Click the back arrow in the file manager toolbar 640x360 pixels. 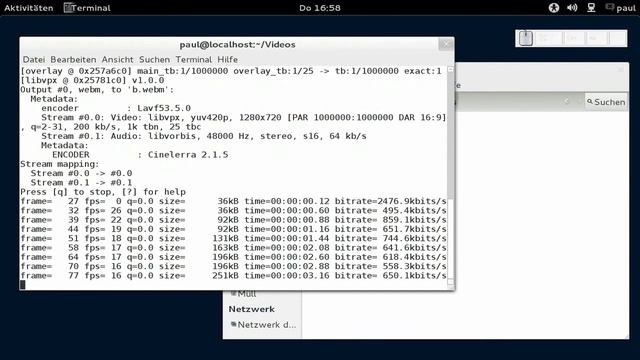(567, 101)
